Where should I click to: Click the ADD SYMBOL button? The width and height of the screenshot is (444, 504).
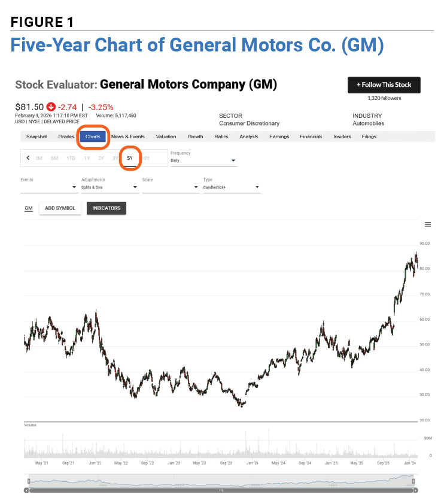point(60,208)
